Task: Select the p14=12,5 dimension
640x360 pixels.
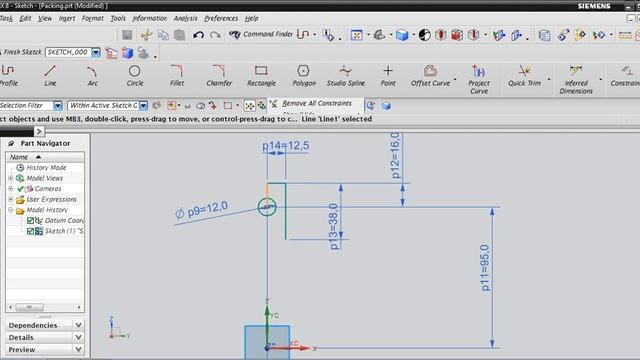Action: [x=285, y=146]
